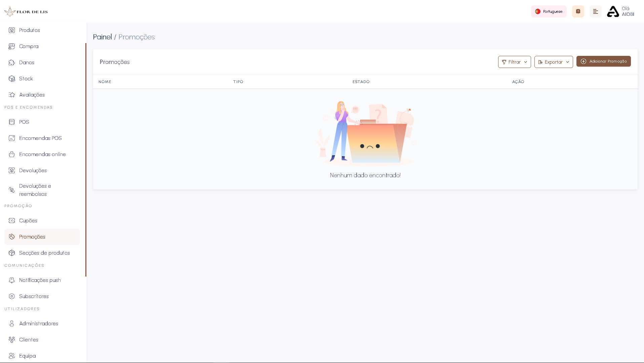Open the Olá AIOBI profile area

click(620, 11)
